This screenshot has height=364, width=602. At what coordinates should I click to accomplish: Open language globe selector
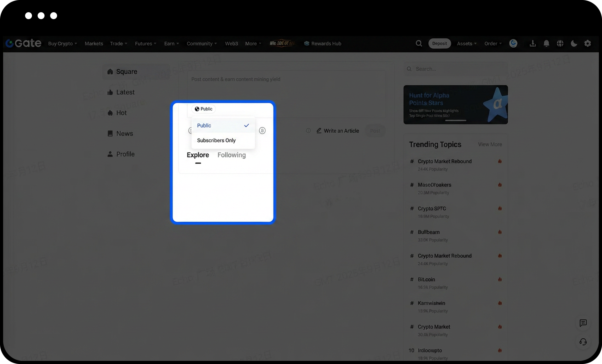click(560, 44)
